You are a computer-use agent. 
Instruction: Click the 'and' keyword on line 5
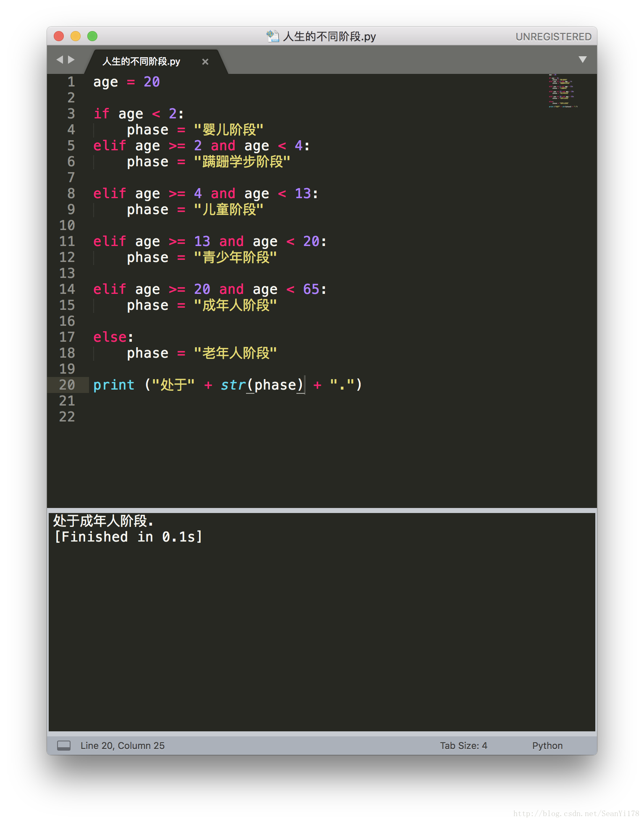click(x=223, y=146)
